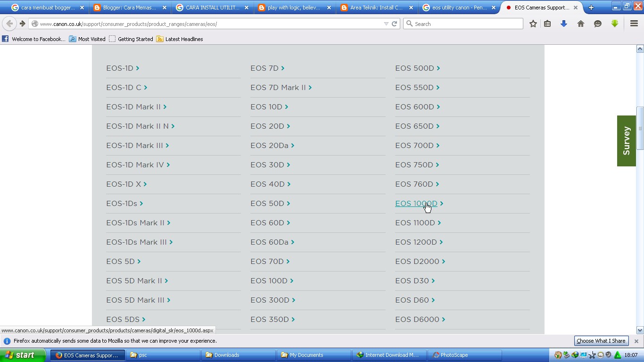Open the Getting Started bookmark

coord(131,39)
